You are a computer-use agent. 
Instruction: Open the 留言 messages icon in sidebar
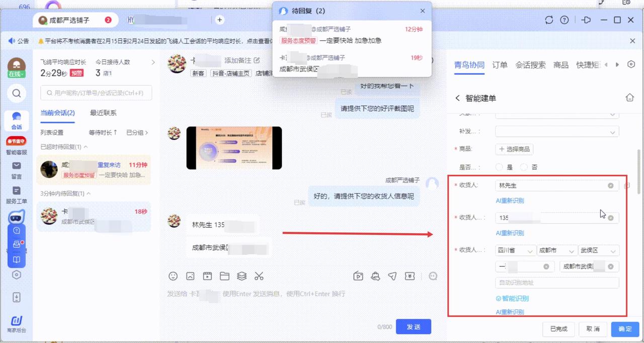(17, 170)
